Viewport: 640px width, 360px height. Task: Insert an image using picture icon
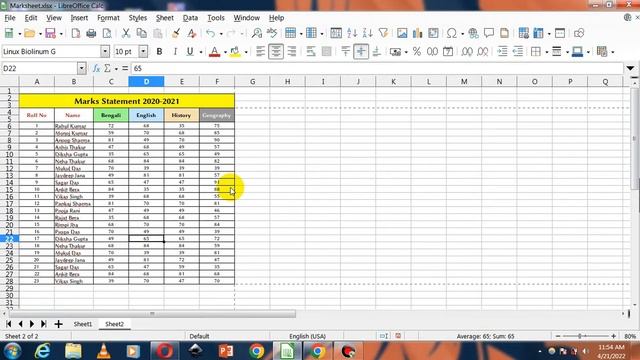click(x=402, y=33)
